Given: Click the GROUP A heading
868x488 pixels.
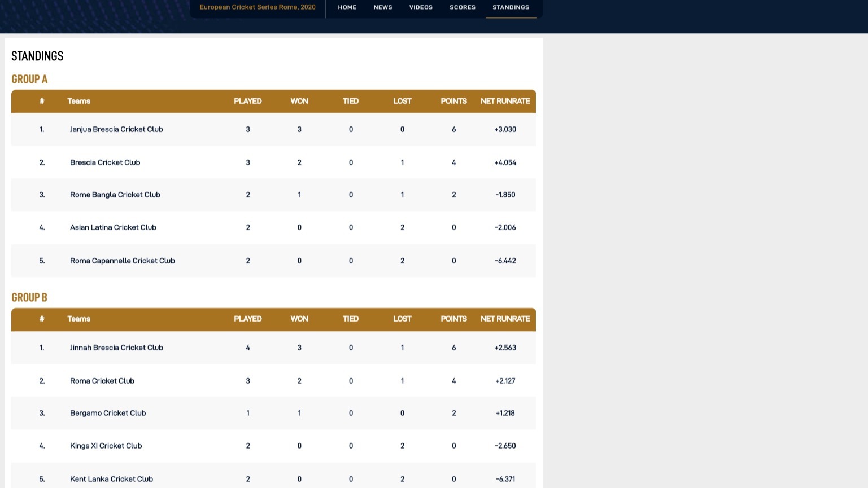Looking at the screenshot, I should tap(29, 79).
